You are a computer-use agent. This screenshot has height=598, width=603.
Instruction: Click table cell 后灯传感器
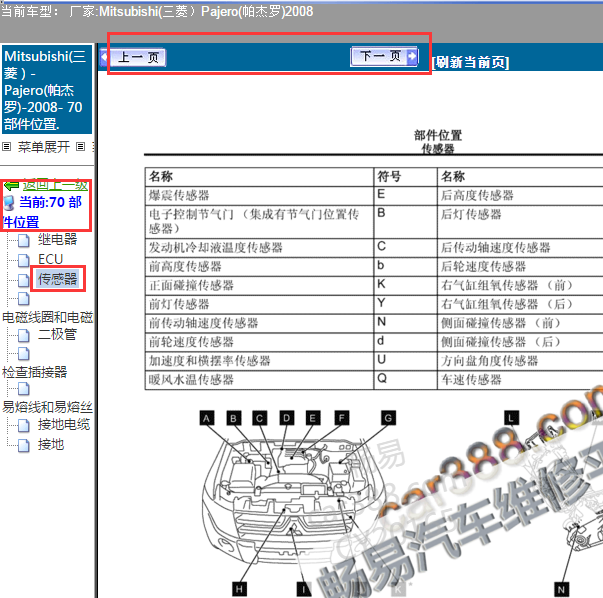point(520,222)
